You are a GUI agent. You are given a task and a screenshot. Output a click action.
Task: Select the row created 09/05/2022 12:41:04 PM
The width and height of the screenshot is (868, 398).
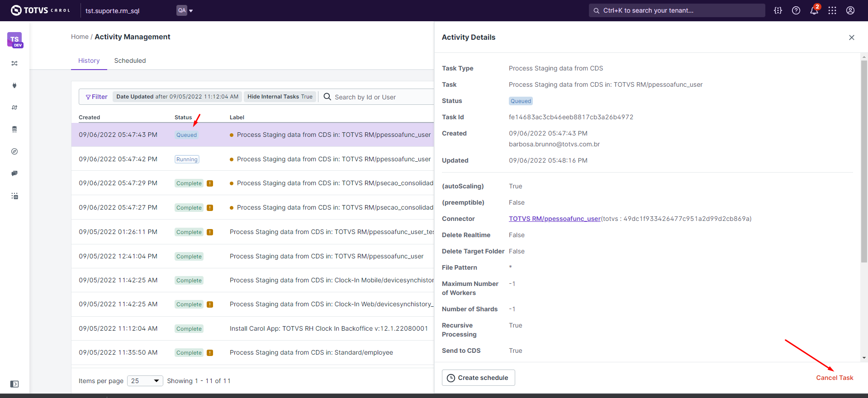[252, 256]
